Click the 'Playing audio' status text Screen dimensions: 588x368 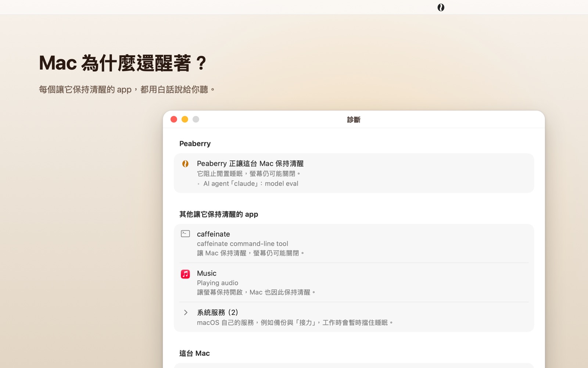218,283
